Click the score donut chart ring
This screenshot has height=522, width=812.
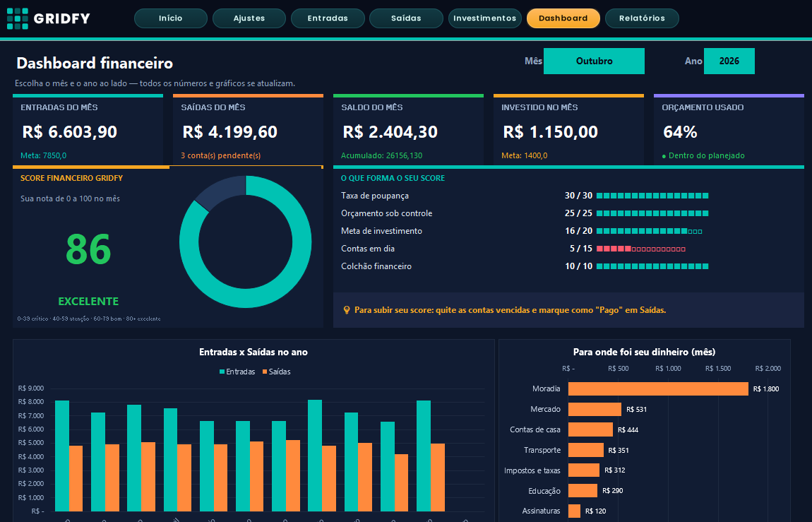pos(246,299)
